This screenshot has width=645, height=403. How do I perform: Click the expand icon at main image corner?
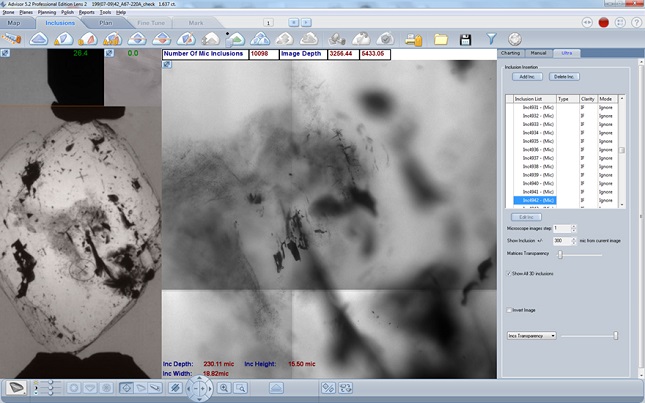pos(167,65)
